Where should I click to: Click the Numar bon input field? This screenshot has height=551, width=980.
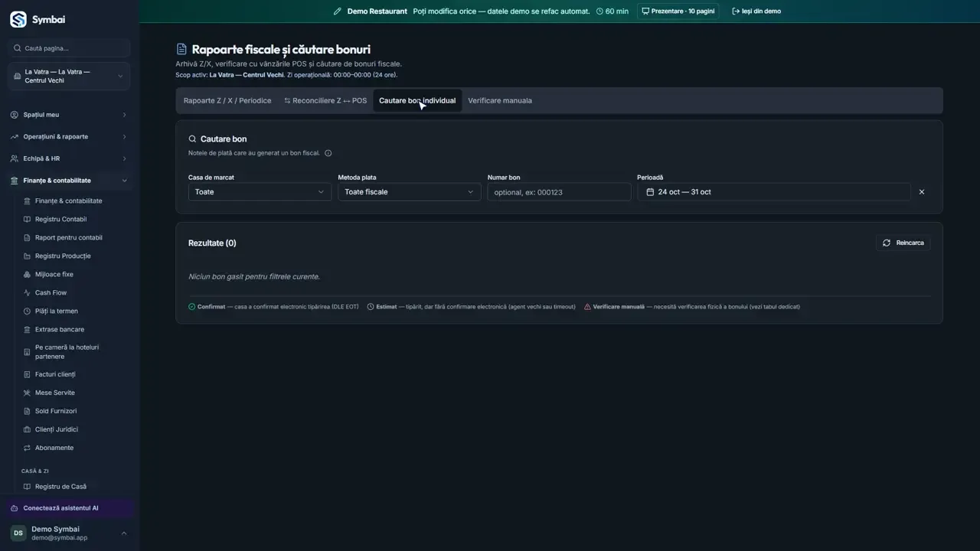click(x=560, y=192)
